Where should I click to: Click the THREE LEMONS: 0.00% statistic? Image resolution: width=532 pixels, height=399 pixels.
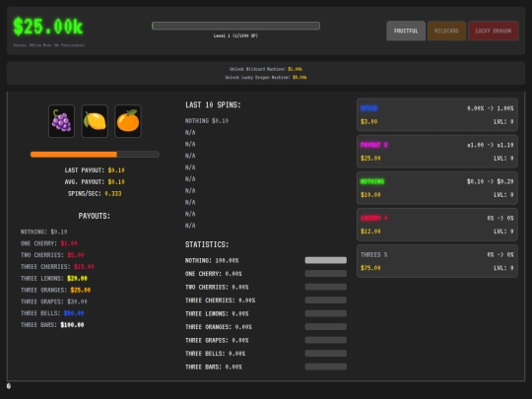217,314
